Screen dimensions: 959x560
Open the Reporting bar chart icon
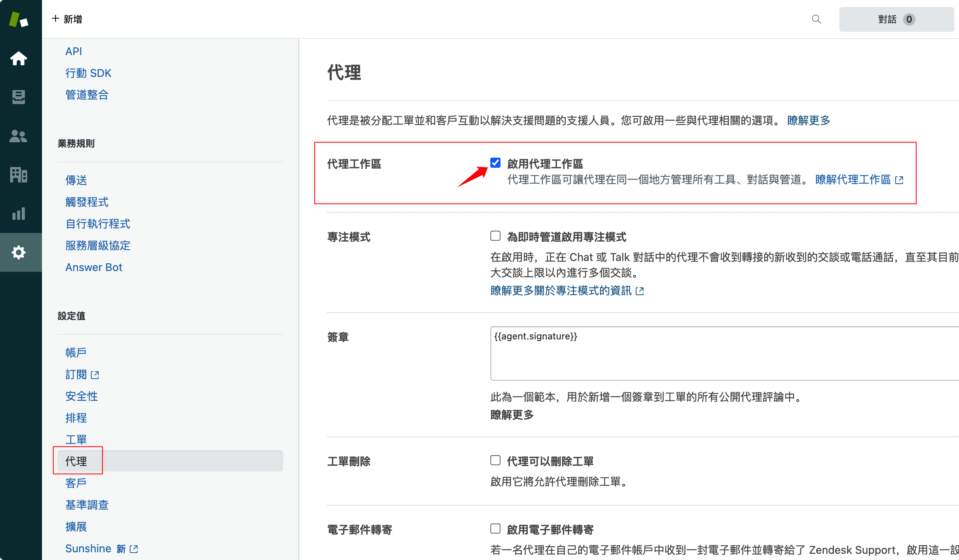[18, 214]
